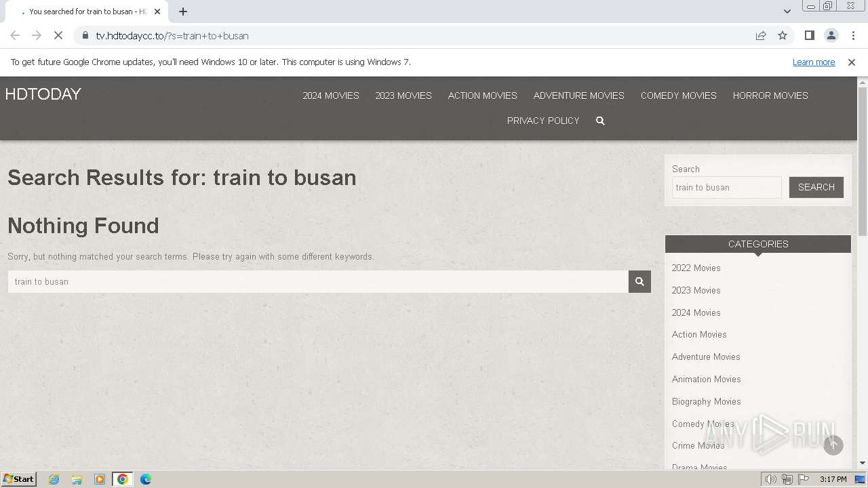Click the browser back arrow
This screenshot has width=868, height=488.
(x=15, y=35)
